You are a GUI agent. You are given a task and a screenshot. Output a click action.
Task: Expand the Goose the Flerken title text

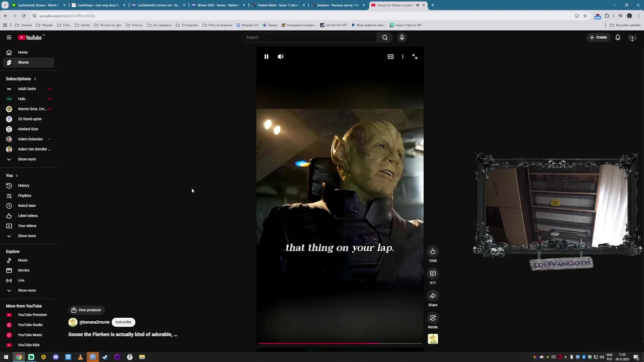[x=123, y=334]
